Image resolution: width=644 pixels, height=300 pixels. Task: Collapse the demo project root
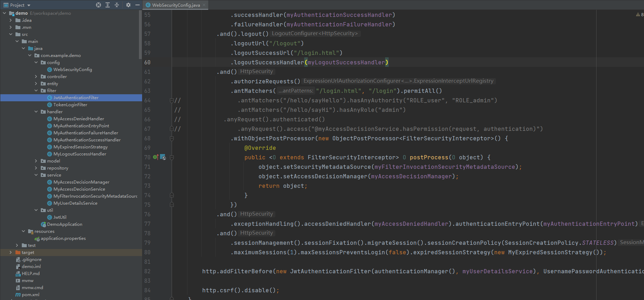(x=4, y=13)
